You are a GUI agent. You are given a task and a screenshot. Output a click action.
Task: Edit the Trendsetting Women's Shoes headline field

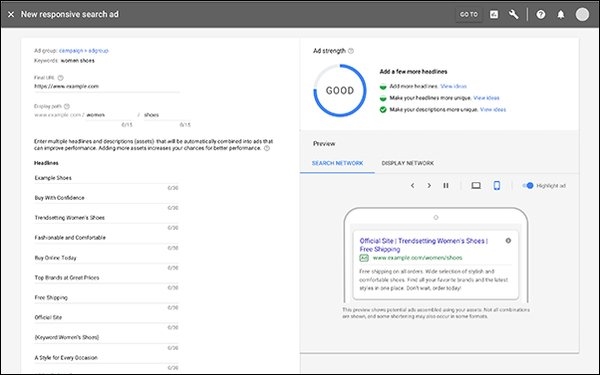coord(106,218)
